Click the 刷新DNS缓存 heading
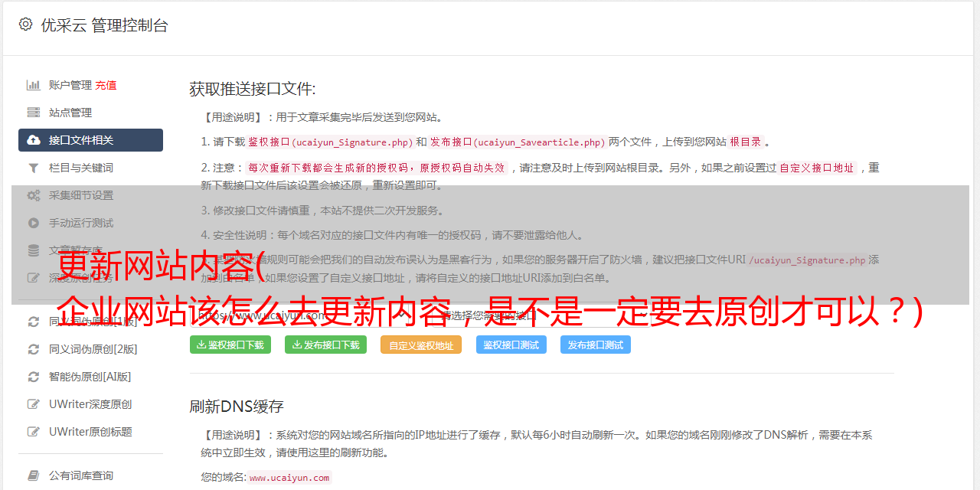Screen dimensions: 980x490 click(x=237, y=407)
